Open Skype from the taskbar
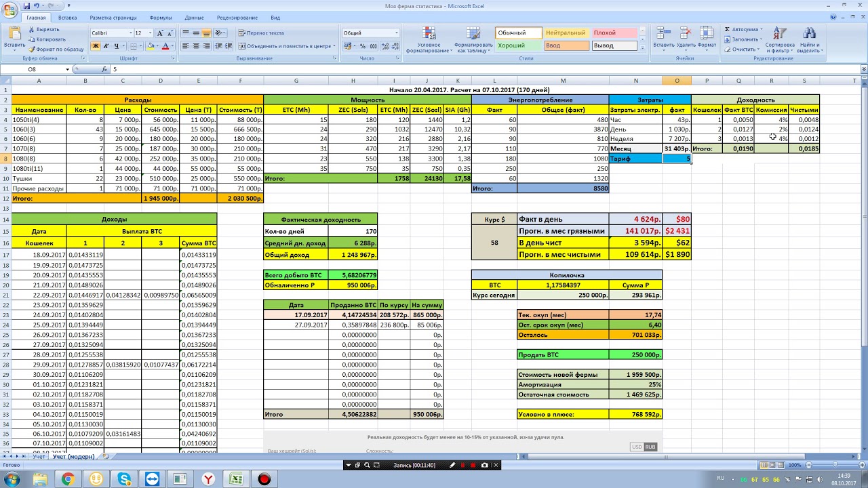The image size is (868, 488). coord(124,479)
